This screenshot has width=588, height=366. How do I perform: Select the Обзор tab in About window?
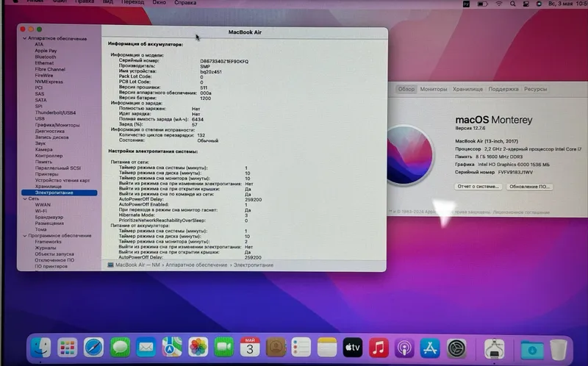(x=406, y=89)
